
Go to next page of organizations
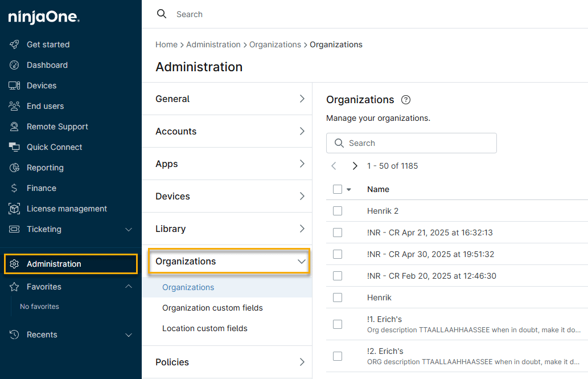(355, 166)
